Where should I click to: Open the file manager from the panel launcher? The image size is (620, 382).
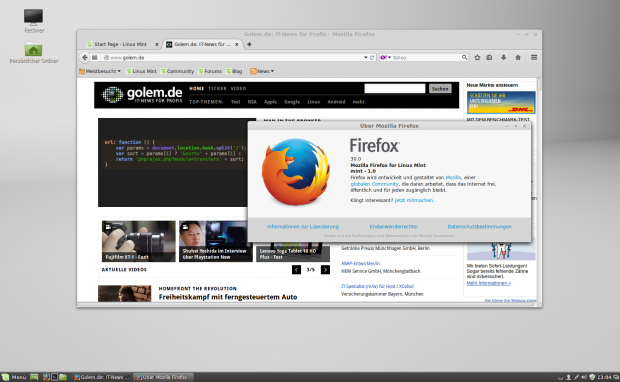pos(63,377)
